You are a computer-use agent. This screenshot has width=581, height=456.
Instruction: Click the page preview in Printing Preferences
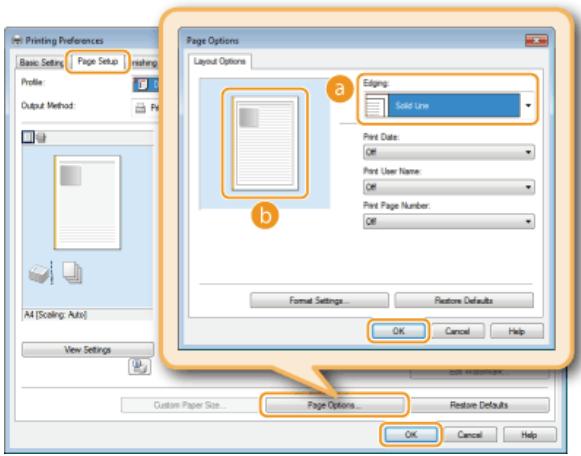(x=87, y=203)
